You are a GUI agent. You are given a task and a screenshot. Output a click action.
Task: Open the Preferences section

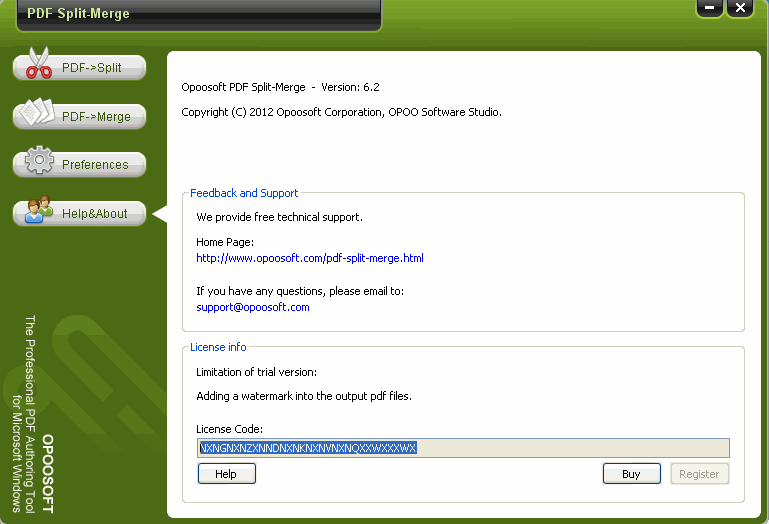click(79, 164)
